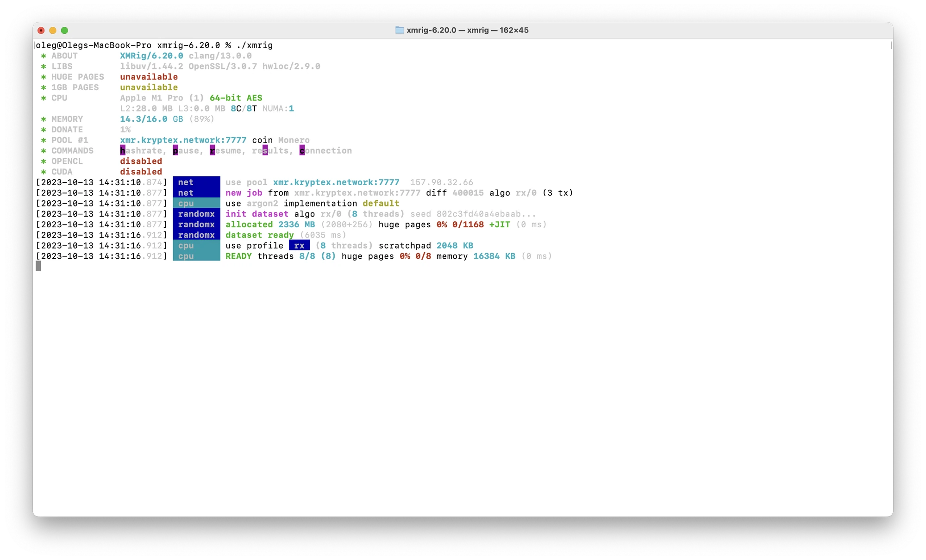Screen dimensions: 926x560
Task: Click the yellow minimize window button
Action: click(53, 31)
